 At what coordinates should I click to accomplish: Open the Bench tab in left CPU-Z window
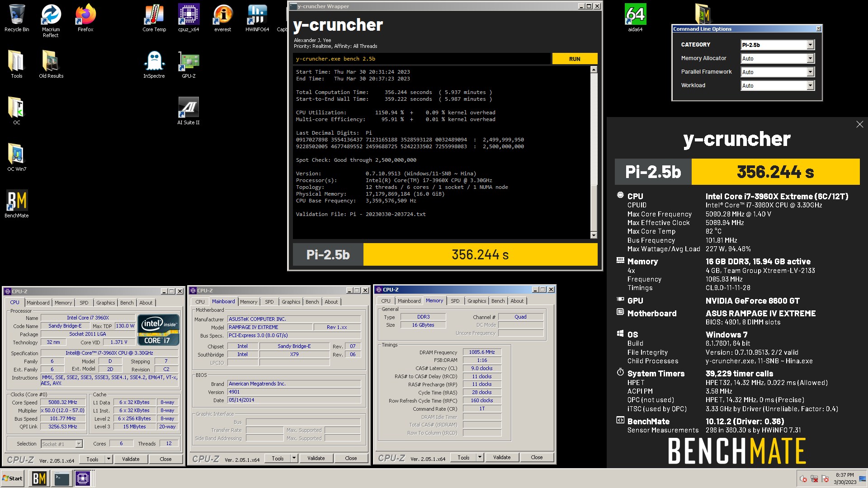click(127, 303)
